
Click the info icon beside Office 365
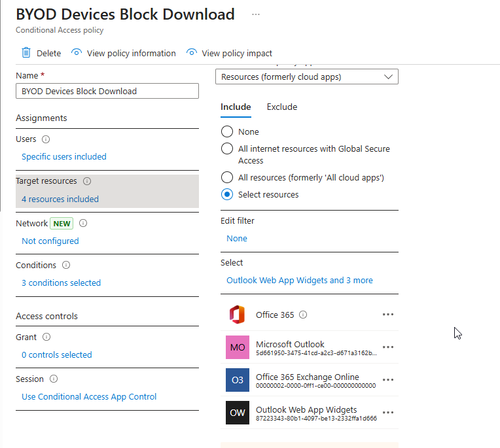(303, 315)
